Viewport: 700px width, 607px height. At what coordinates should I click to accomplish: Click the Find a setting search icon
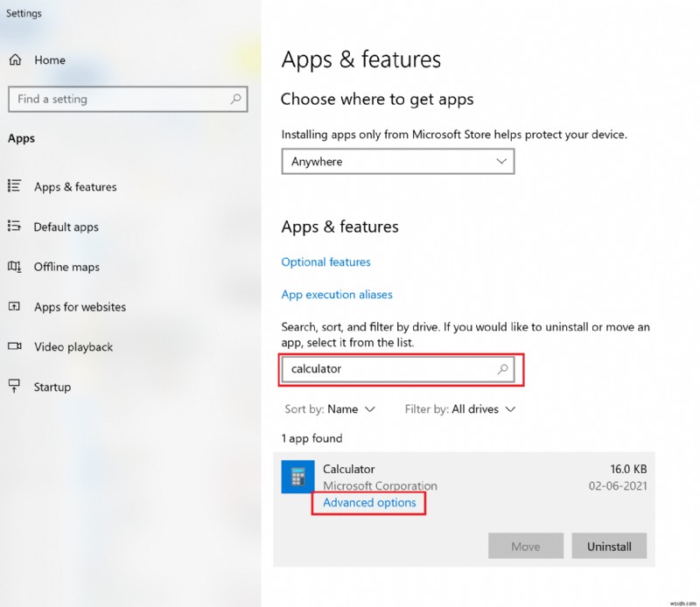235,99
